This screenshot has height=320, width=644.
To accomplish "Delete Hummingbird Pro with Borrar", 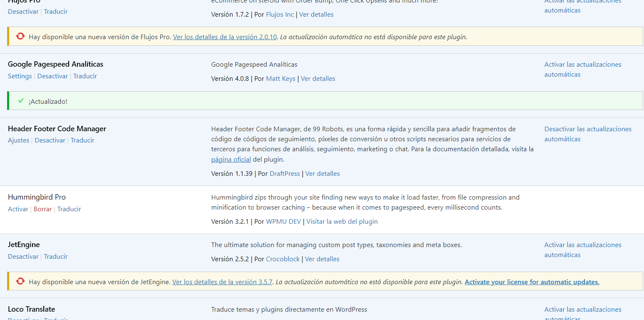I will tap(42, 209).
